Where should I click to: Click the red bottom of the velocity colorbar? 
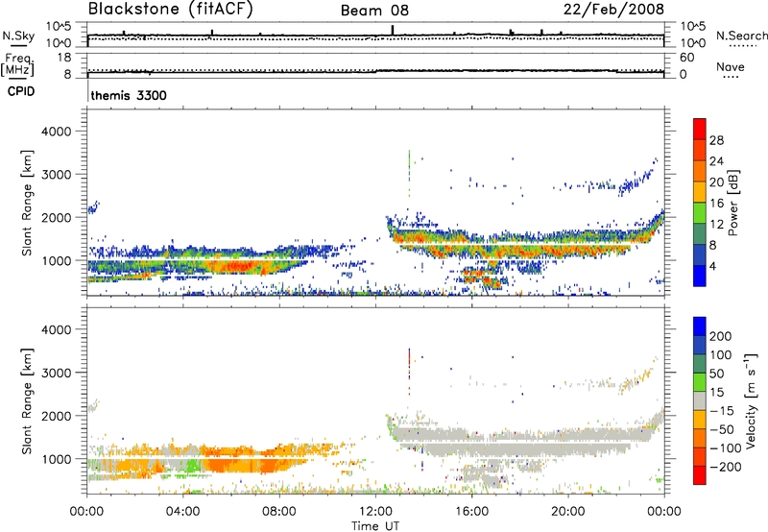click(x=700, y=475)
